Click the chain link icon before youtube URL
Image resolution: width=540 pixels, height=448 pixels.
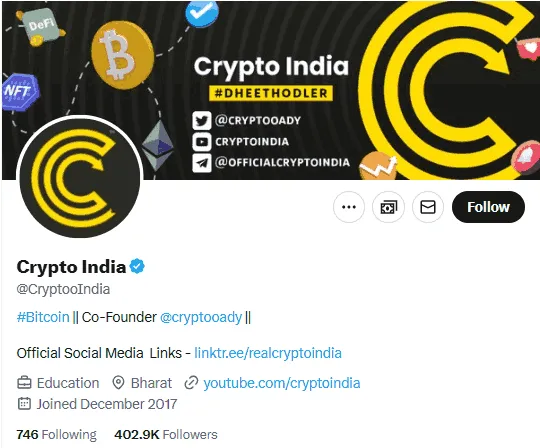191,383
